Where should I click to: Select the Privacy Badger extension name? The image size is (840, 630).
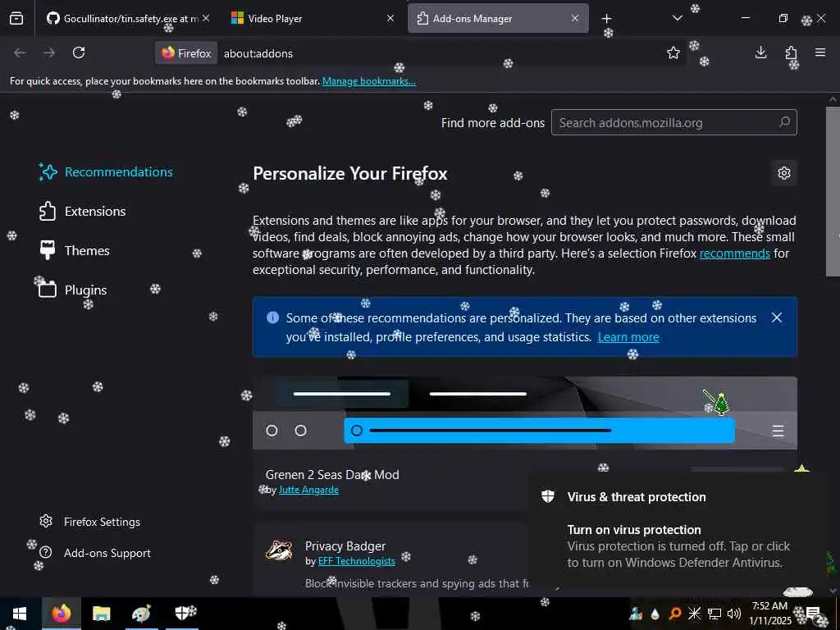[345, 546]
